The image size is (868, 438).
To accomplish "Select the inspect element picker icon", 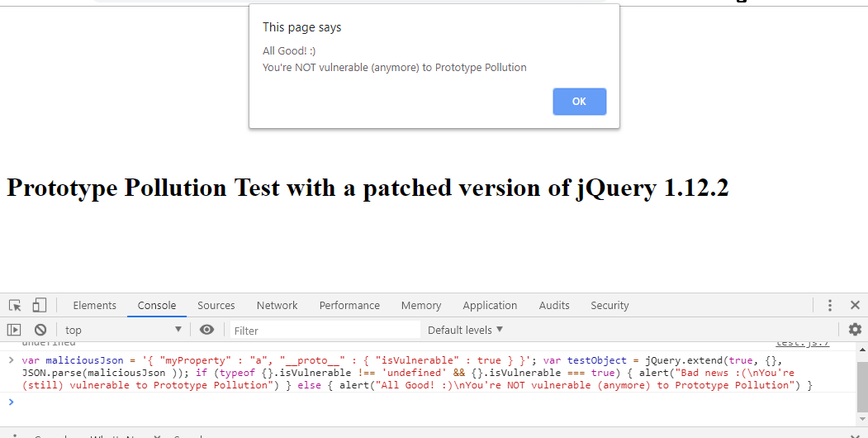I will [x=15, y=305].
